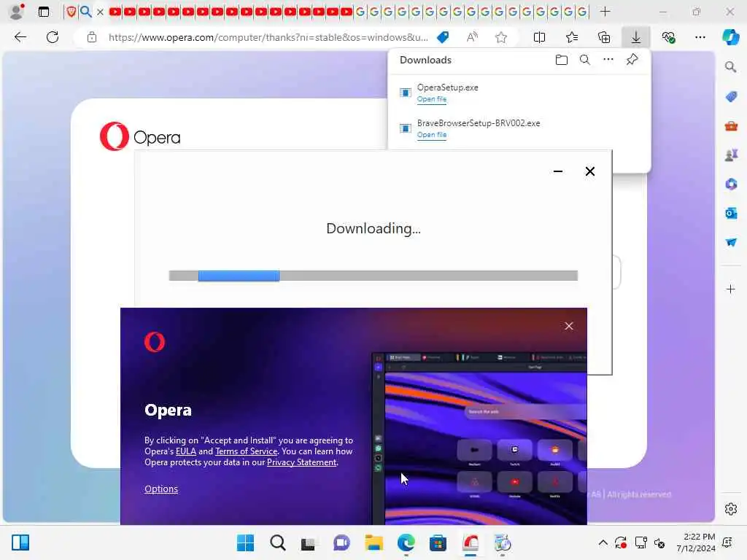Open File Explorer from taskbar
747x560 pixels.
[374, 542]
